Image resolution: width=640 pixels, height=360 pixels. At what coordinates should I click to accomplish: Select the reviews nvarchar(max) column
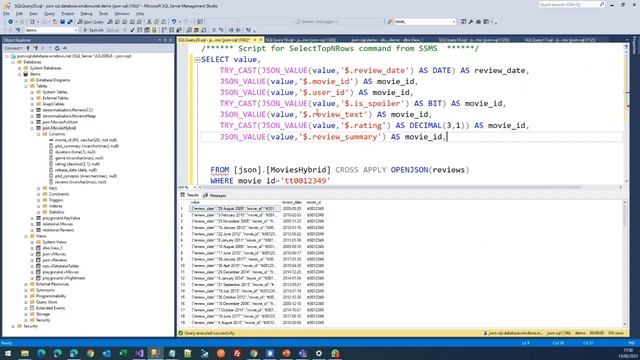tap(80, 182)
